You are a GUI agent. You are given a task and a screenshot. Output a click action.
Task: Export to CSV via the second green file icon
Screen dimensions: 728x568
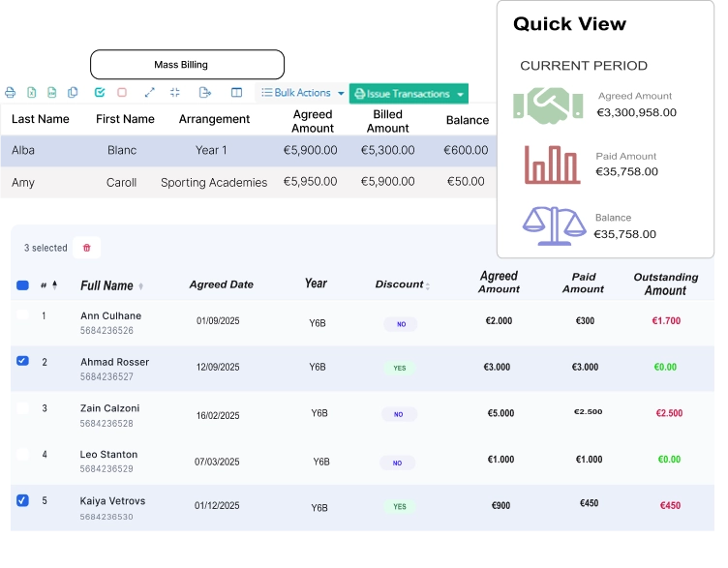(52, 92)
